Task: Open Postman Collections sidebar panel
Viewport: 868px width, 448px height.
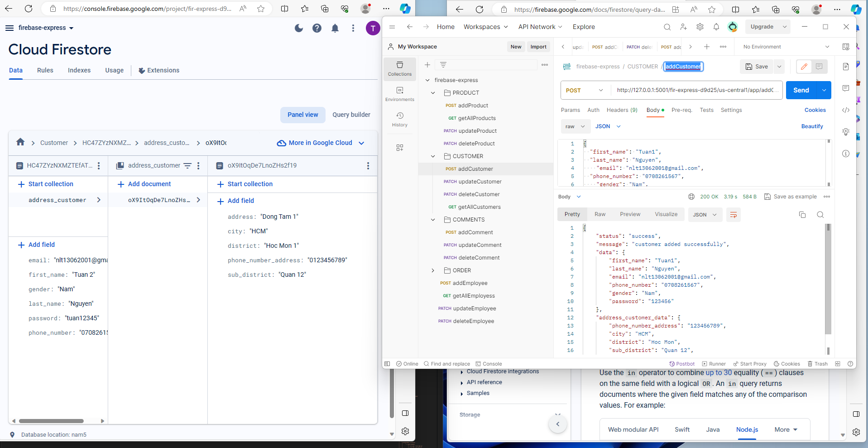Action: click(399, 68)
